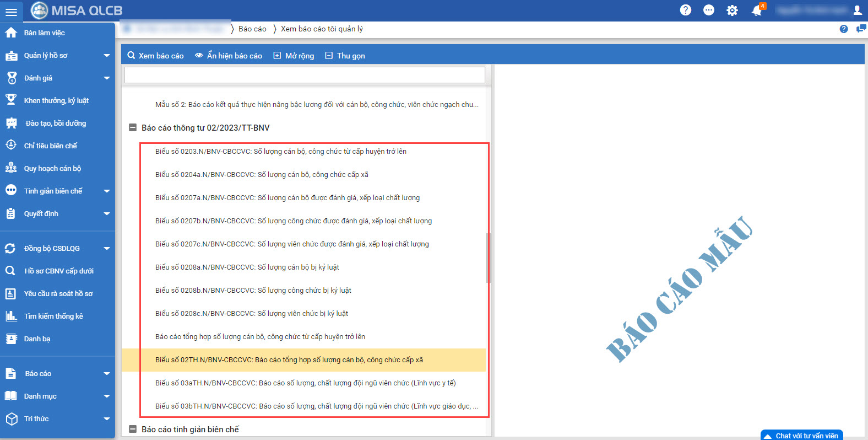Open the notifications bell
This screenshot has width=868, height=440.
pyautogui.click(x=757, y=10)
